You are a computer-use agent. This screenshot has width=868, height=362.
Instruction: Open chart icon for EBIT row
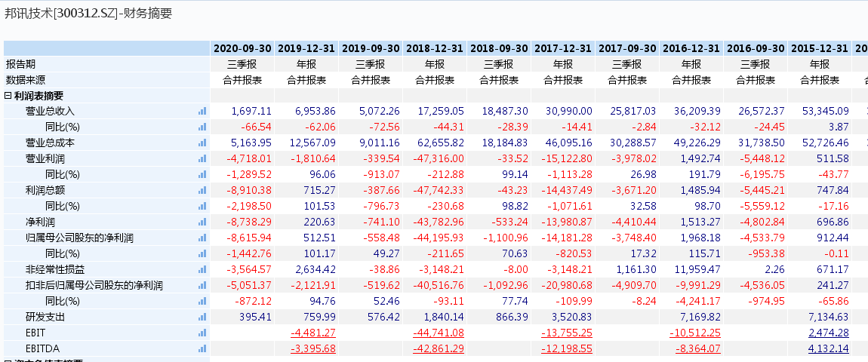(x=202, y=333)
